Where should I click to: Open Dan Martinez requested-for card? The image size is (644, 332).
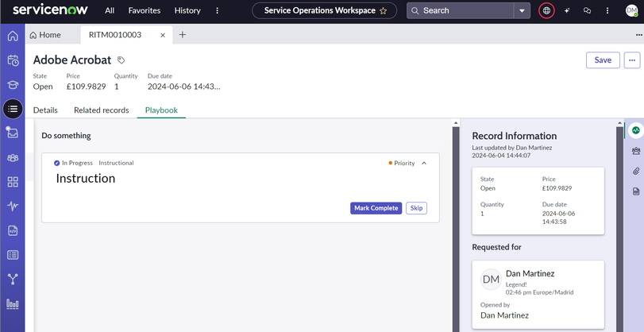[x=538, y=294]
